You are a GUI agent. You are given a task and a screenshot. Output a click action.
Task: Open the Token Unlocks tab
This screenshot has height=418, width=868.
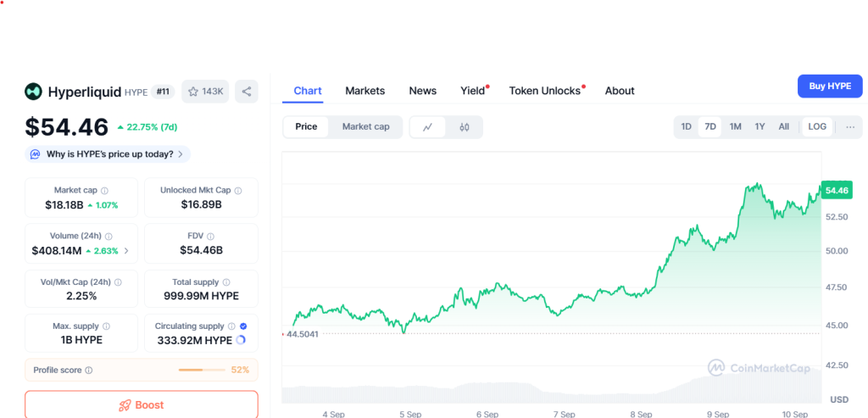tap(545, 91)
